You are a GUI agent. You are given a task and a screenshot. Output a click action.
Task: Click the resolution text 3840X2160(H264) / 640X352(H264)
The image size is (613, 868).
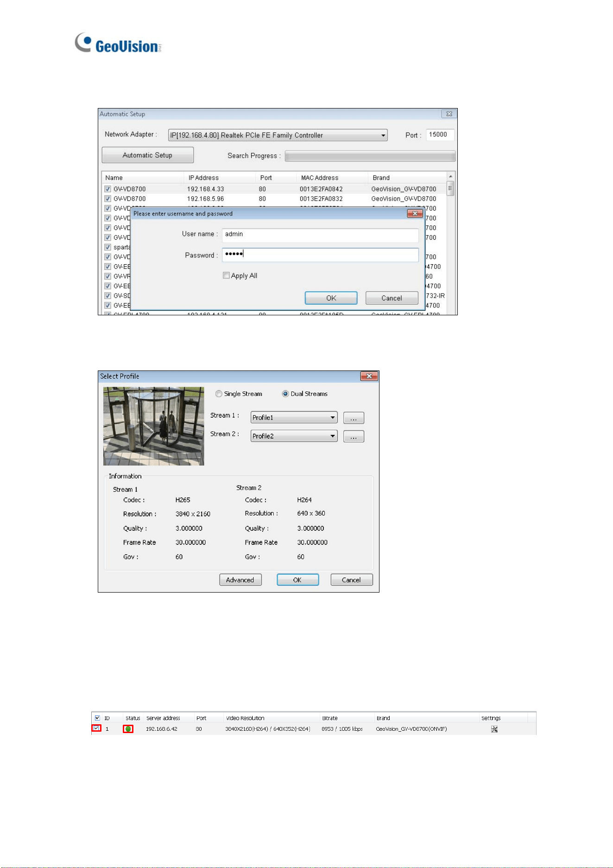click(268, 729)
